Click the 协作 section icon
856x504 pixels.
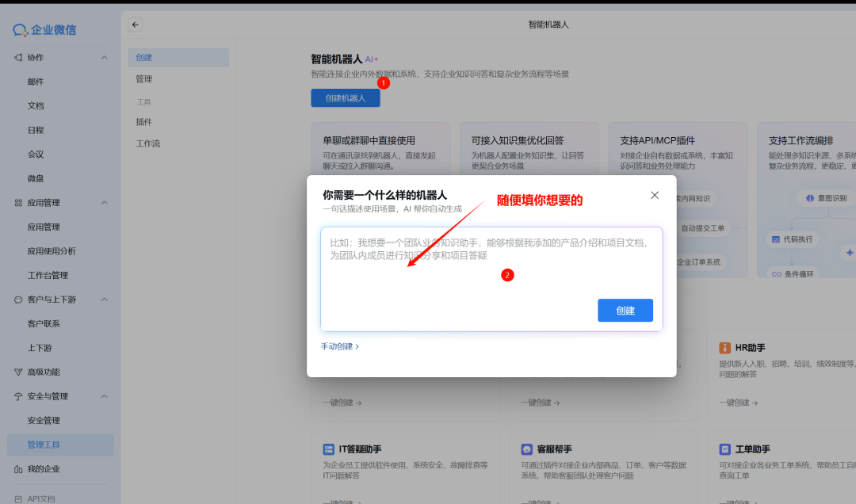[x=18, y=57]
